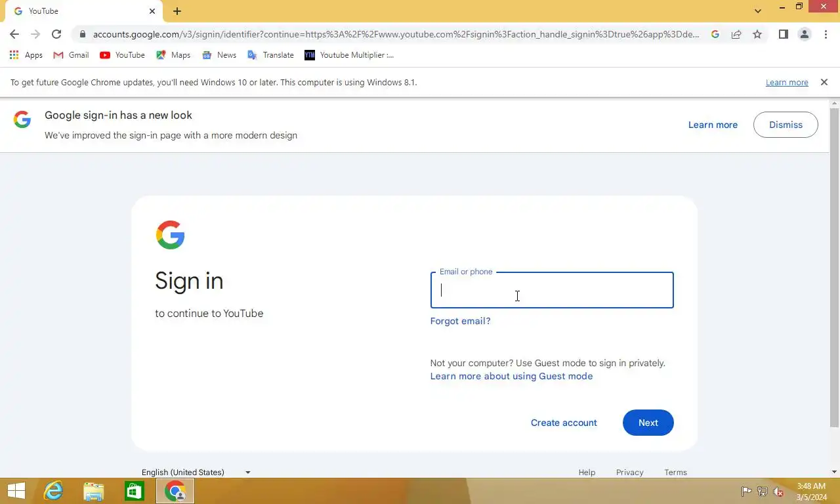Share this page using the share icon
This screenshot has height=504, width=840.
pos(736,34)
